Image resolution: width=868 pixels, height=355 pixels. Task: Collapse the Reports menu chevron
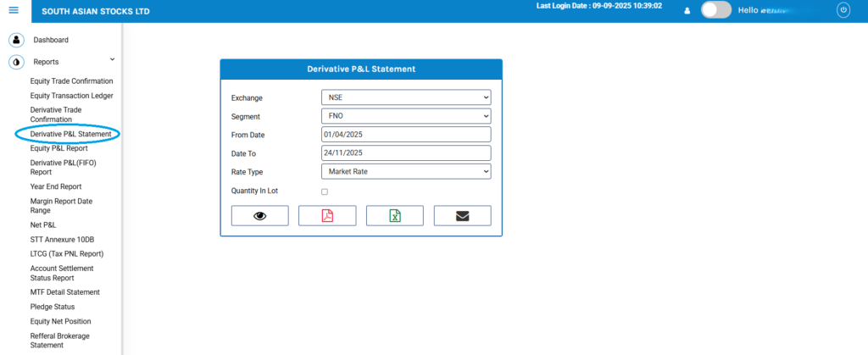(x=112, y=60)
